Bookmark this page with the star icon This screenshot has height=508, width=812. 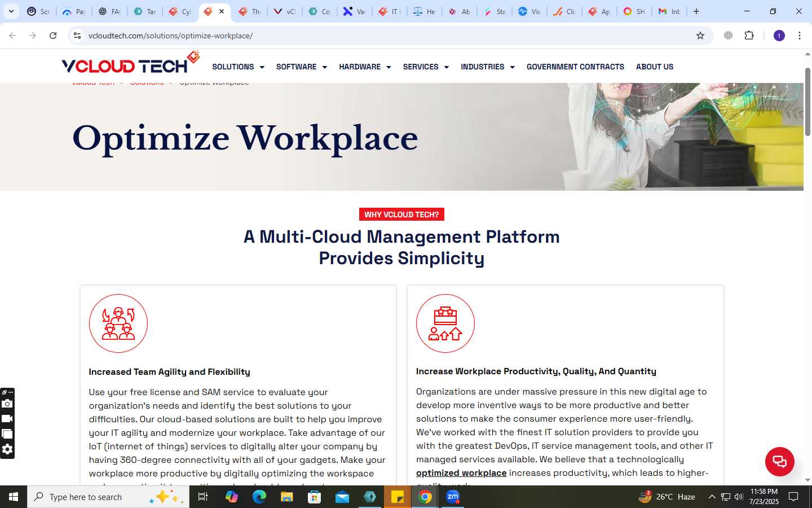pyautogui.click(x=700, y=36)
